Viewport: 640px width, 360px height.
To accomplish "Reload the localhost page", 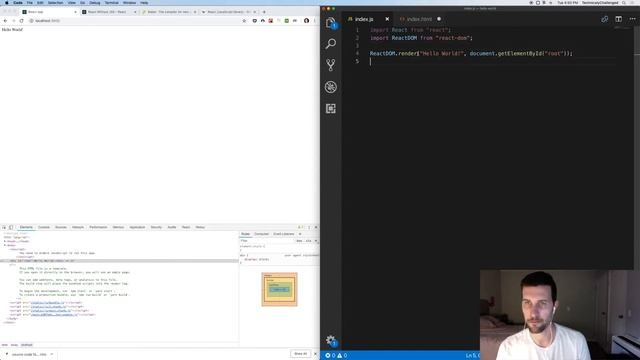I will [22, 21].
